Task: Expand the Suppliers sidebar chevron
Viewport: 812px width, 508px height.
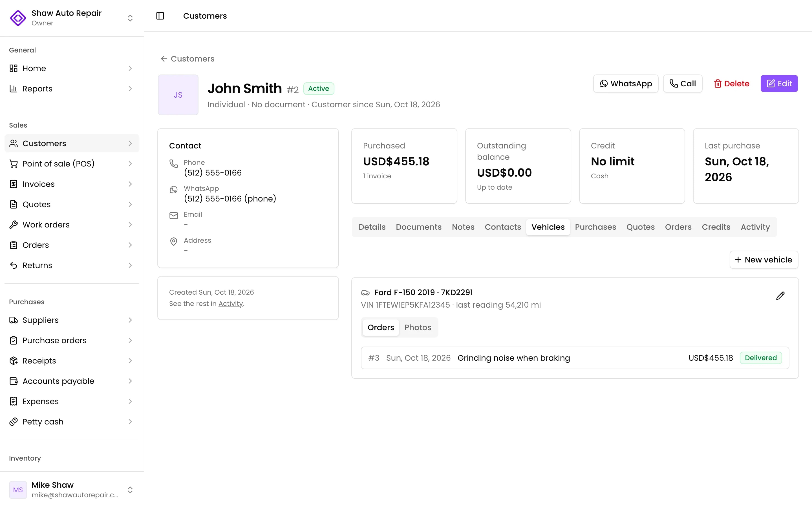Action: [130, 320]
